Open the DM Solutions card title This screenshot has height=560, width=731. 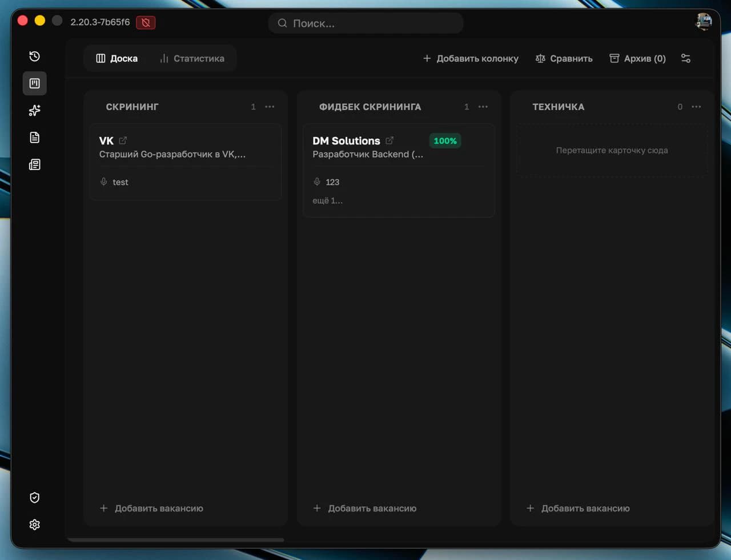coord(346,140)
